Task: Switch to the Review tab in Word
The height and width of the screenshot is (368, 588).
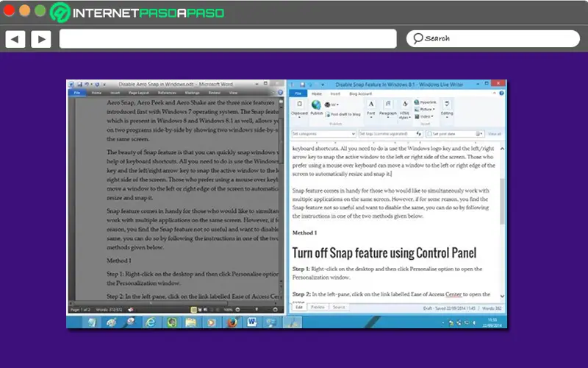Action: pyautogui.click(x=215, y=93)
